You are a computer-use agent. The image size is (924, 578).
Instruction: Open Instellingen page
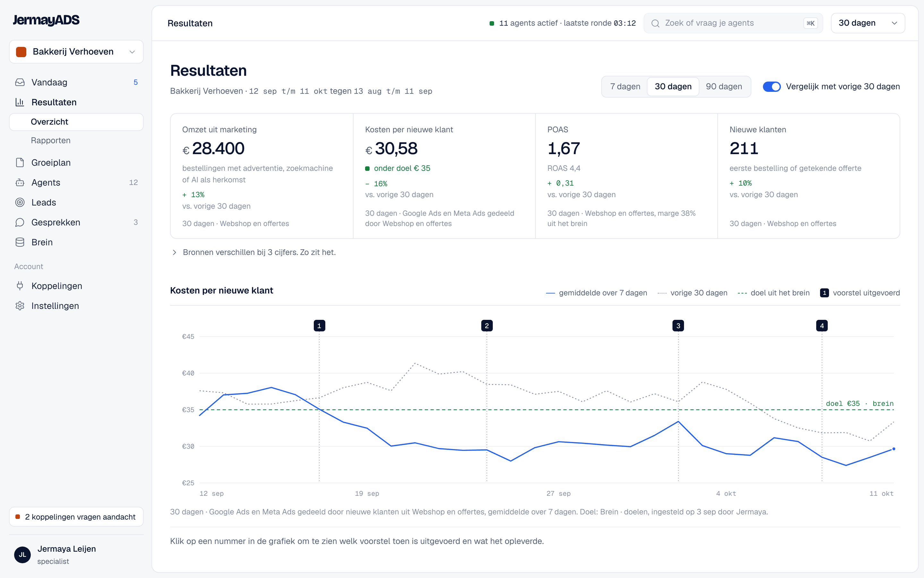(76, 305)
